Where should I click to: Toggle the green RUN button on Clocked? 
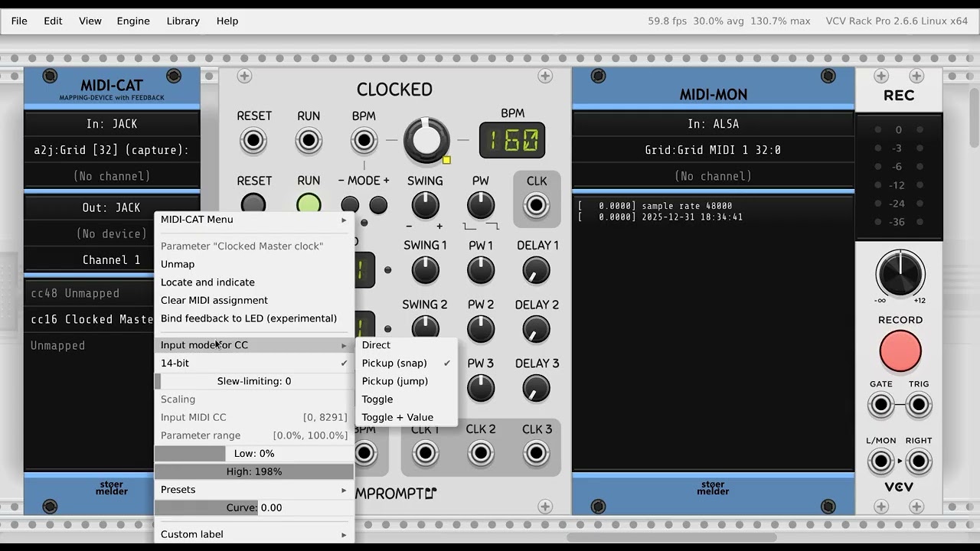[x=309, y=205]
